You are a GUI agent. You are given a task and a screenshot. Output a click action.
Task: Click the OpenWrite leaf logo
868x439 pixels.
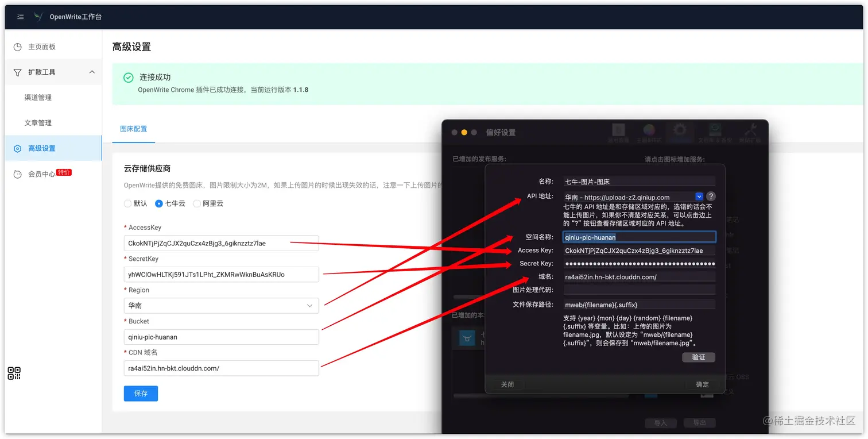38,17
